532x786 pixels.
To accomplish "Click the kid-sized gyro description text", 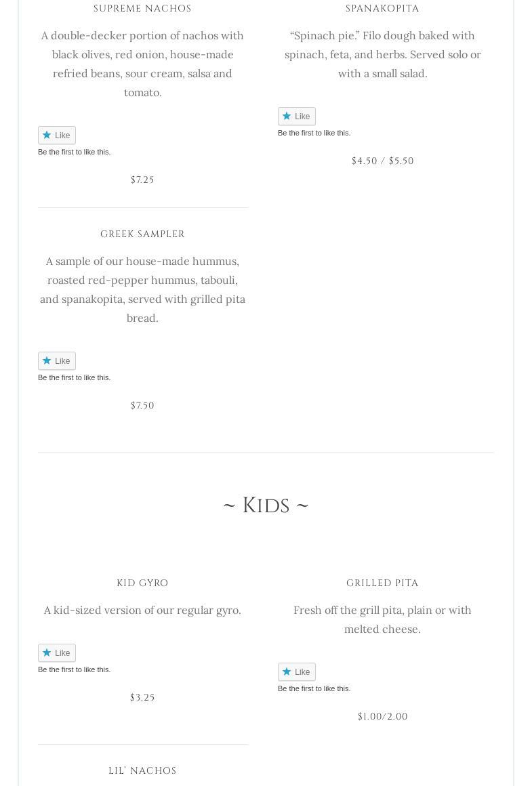I will [142, 610].
